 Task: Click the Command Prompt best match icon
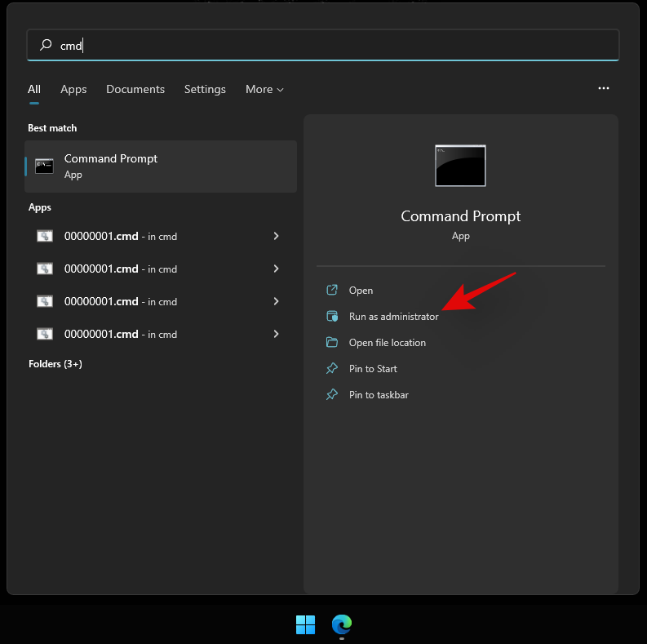tap(44, 166)
